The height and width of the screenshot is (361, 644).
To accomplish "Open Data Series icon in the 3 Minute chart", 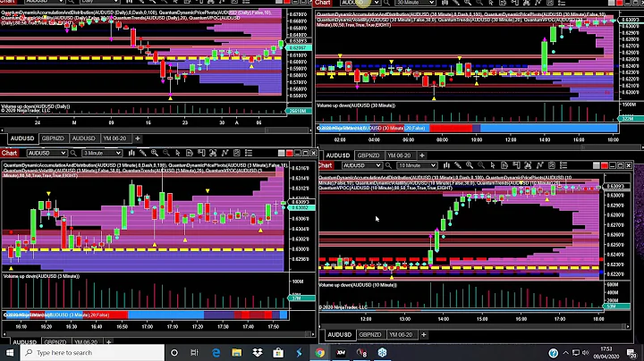I will pyautogui.click(x=201, y=153).
